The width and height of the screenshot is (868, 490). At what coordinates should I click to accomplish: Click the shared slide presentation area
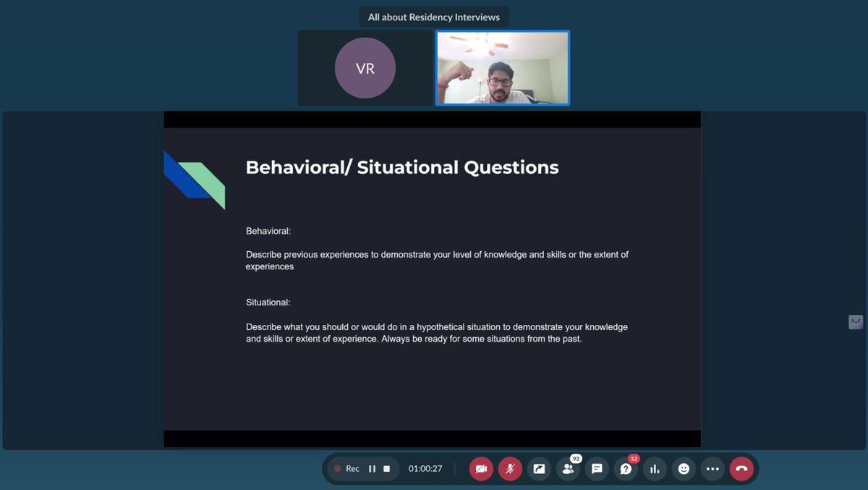[x=433, y=279]
